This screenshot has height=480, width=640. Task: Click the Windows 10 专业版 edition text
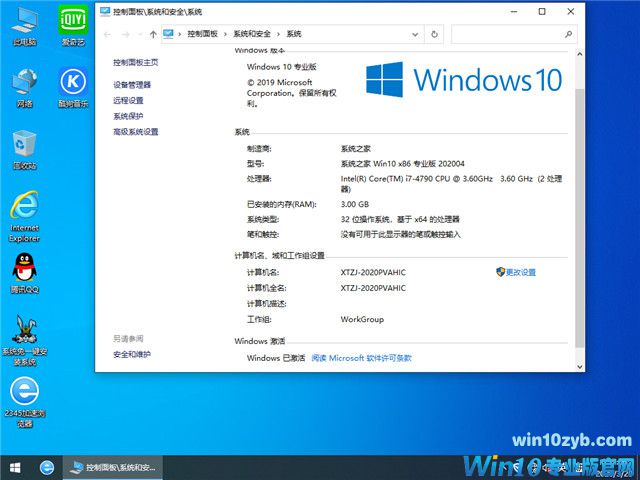tap(282, 67)
